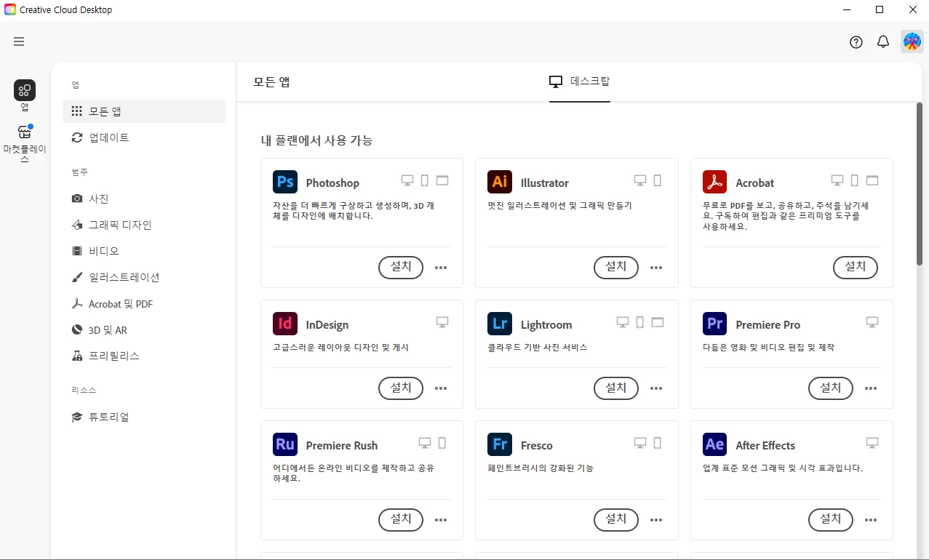Click Acrobat's web platform icon
Viewport: 929px width, 560px height.
pyautogui.click(x=872, y=180)
